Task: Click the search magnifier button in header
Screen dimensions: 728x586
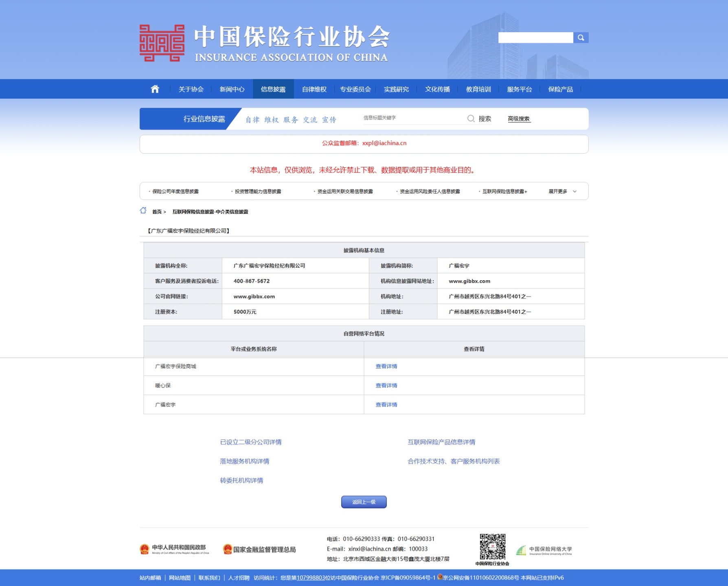Action: (x=581, y=37)
